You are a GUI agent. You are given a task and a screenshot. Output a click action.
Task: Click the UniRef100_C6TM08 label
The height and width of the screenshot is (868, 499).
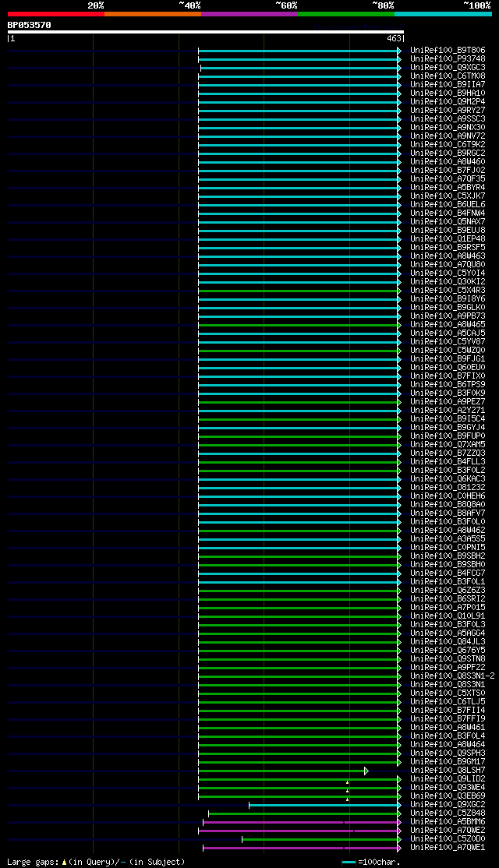pyautogui.click(x=448, y=76)
